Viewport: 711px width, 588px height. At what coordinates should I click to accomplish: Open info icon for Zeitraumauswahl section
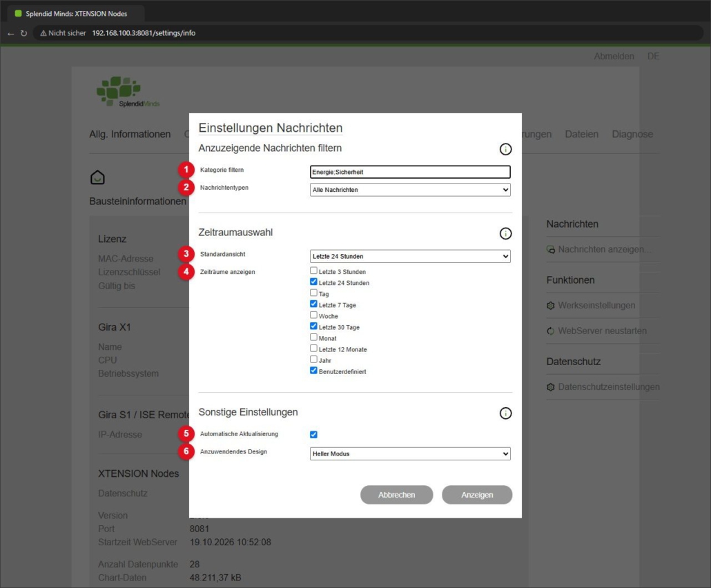point(505,233)
